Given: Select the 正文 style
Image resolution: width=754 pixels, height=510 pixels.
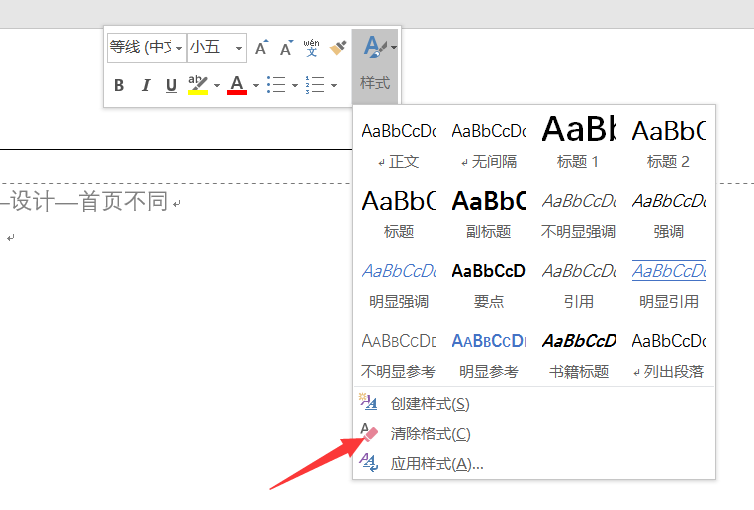Looking at the screenshot, I should [399, 144].
